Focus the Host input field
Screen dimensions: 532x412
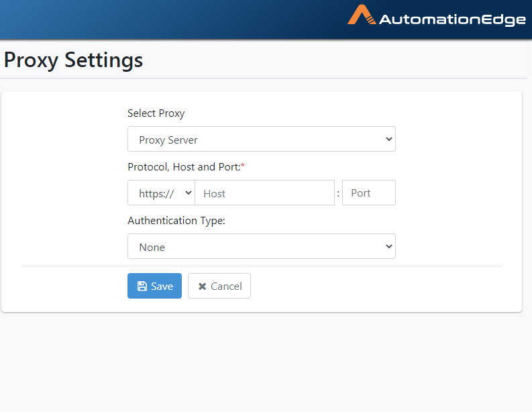pos(264,193)
